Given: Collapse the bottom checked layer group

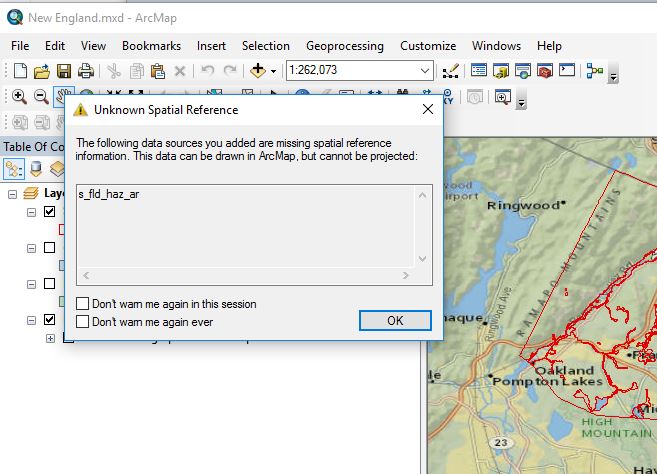Looking at the screenshot, I should coord(31,321).
